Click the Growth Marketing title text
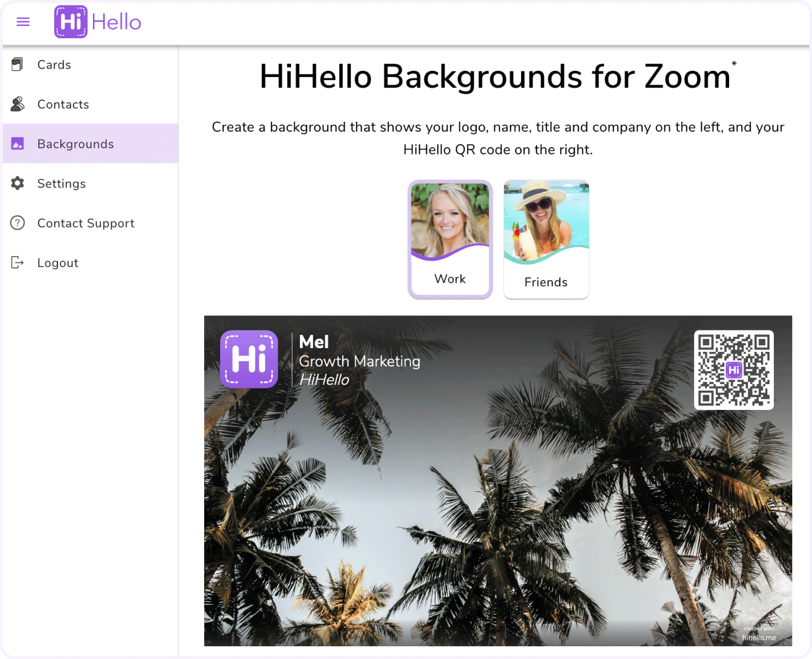Image resolution: width=812 pixels, height=659 pixels. (360, 361)
